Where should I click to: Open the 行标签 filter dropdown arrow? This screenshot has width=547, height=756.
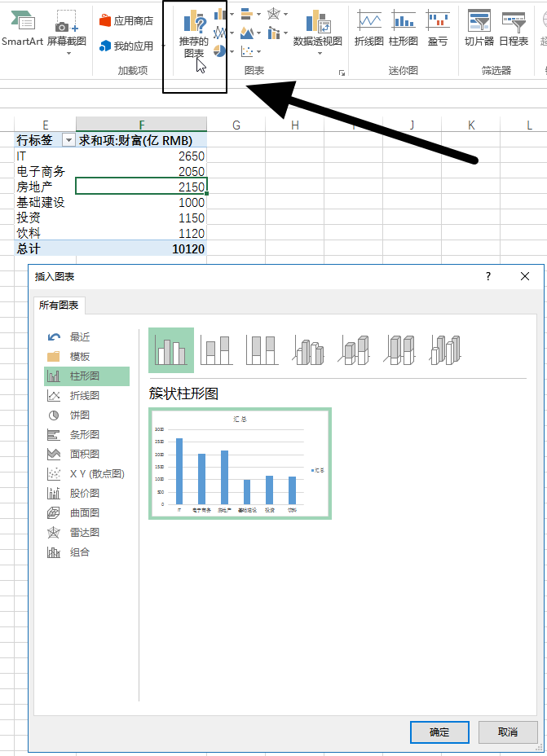68,140
